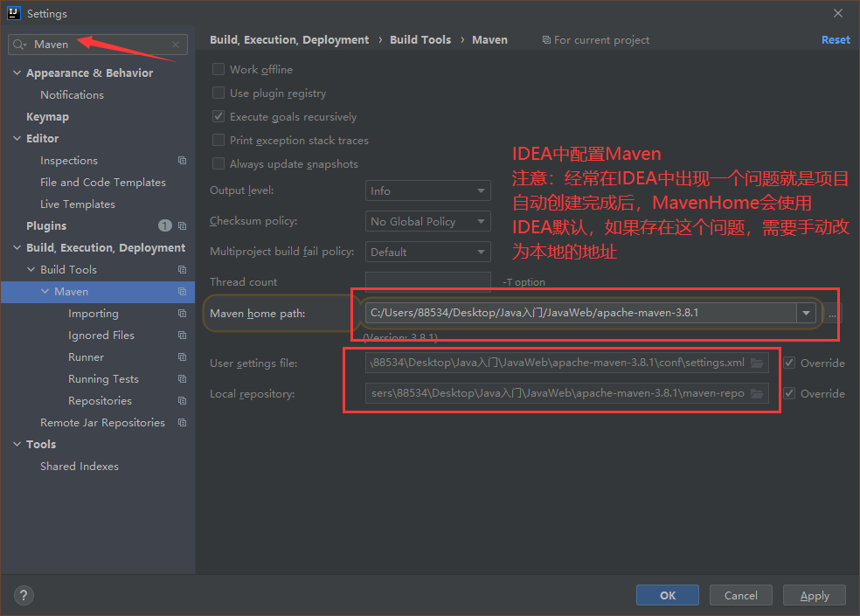Image resolution: width=860 pixels, height=616 pixels.
Task: Click the project-level icon beside Runner
Action: click(182, 357)
